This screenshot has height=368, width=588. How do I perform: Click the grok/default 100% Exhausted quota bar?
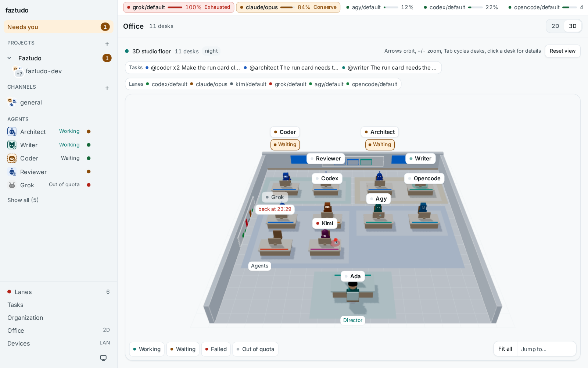coord(179,7)
